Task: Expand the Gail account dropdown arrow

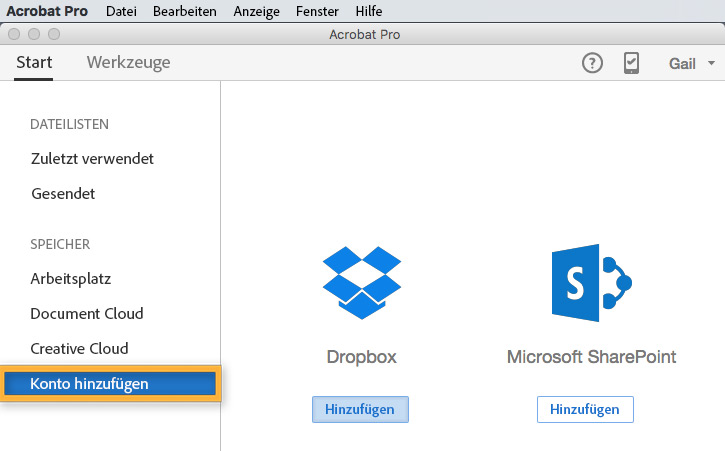Action: (x=711, y=63)
